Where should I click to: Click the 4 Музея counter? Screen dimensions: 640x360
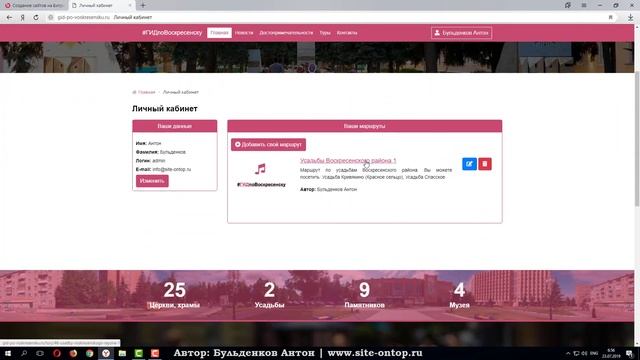pyautogui.click(x=460, y=295)
